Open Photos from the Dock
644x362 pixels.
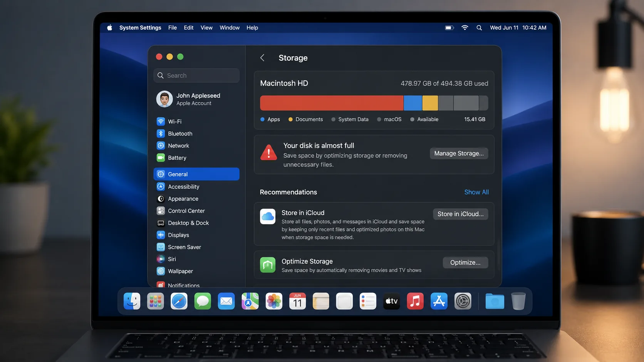[274, 301]
